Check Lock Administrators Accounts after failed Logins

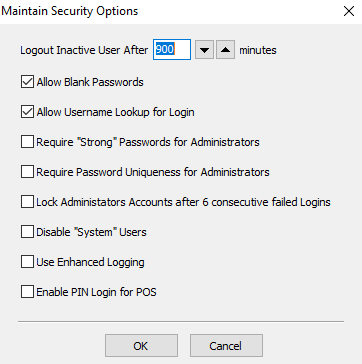point(27,202)
